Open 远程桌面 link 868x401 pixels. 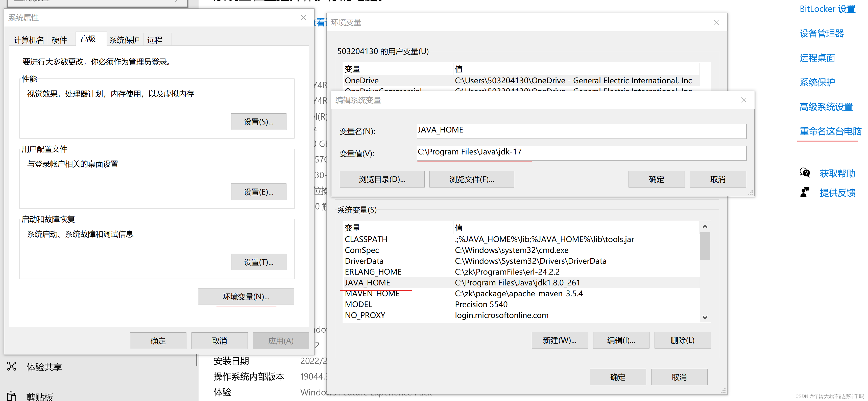click(x=817, y=58)
